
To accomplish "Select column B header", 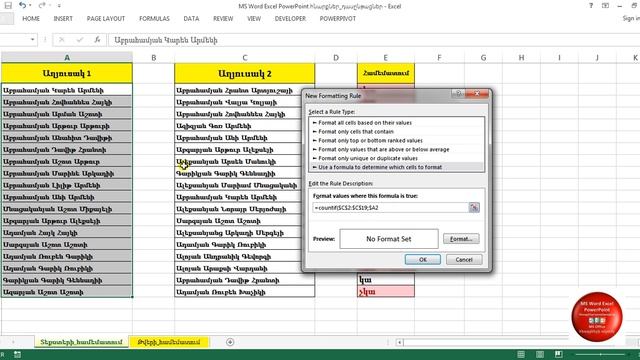I will click(x=153, y=58).
